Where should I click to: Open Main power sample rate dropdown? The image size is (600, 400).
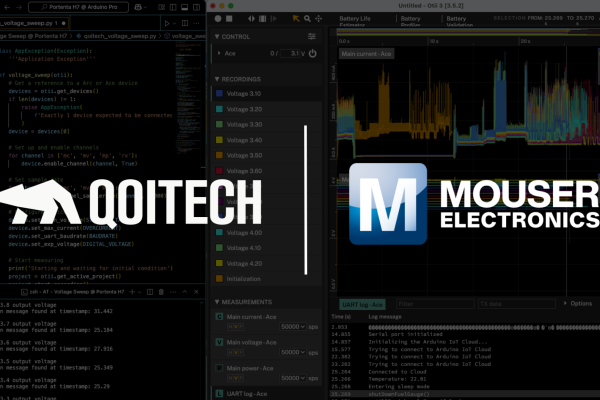pyautogui.click(x=293, y=378)
